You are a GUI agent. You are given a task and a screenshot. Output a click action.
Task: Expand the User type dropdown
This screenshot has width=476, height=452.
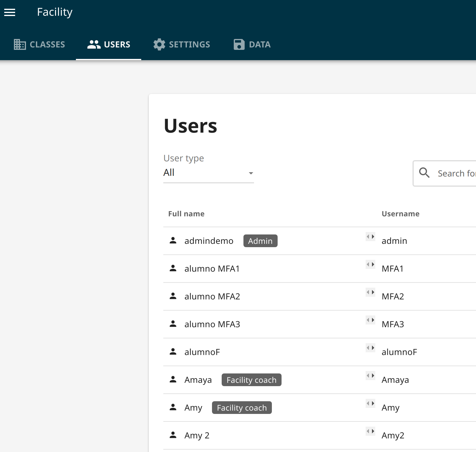pos(208,173)
